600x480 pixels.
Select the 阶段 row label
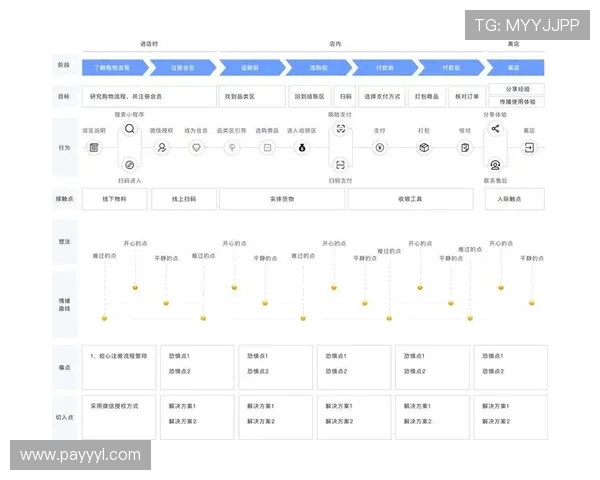point(64,65)
